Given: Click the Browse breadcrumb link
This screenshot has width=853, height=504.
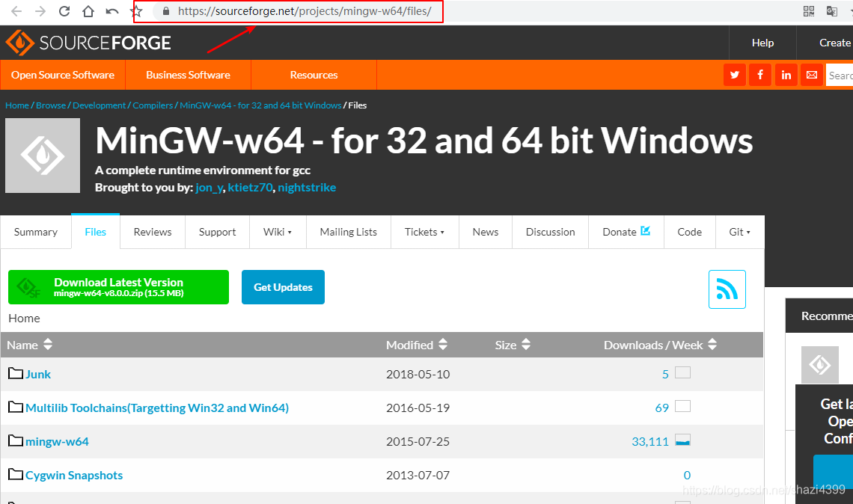Looking at the screenshot, I should [x=51, y=105].
